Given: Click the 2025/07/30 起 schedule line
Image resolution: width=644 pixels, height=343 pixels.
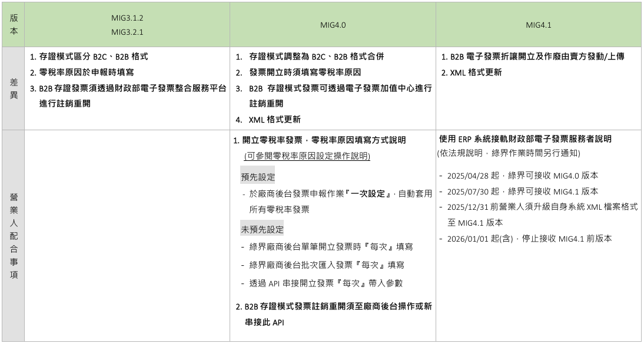Looking at the screenshot, I should [x=523, y=192].
